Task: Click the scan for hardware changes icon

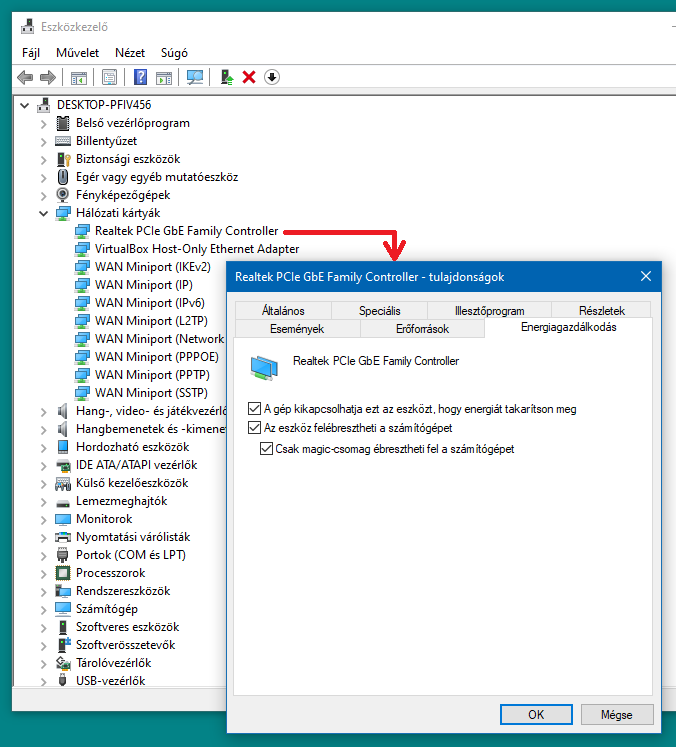Action: tap(194, 77)
